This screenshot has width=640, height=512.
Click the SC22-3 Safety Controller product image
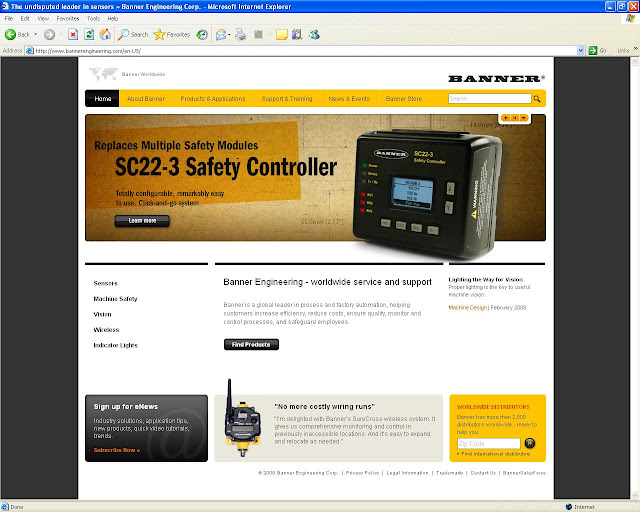click(427, 194)
